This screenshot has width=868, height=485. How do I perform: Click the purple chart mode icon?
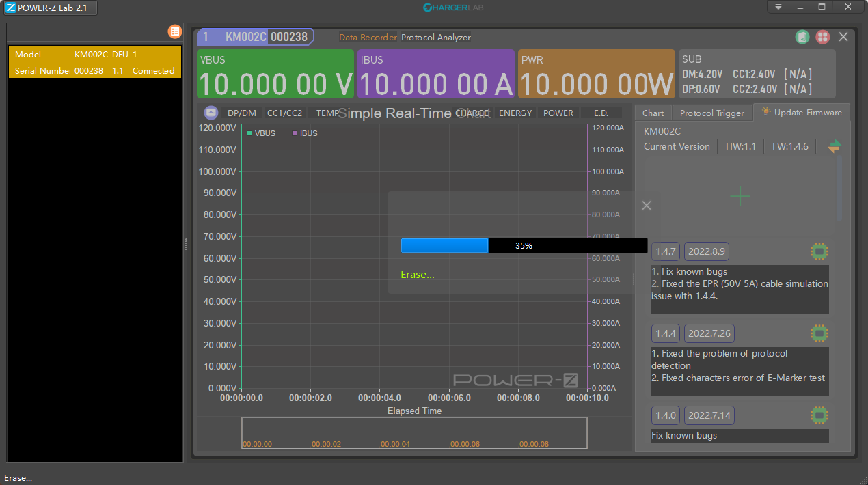pos(211,112)
